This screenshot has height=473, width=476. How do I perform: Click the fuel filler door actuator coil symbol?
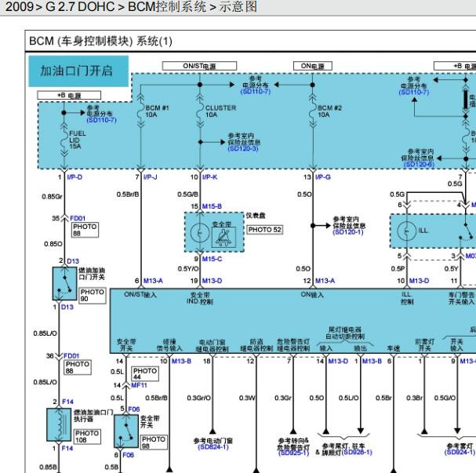coord(59,424)
